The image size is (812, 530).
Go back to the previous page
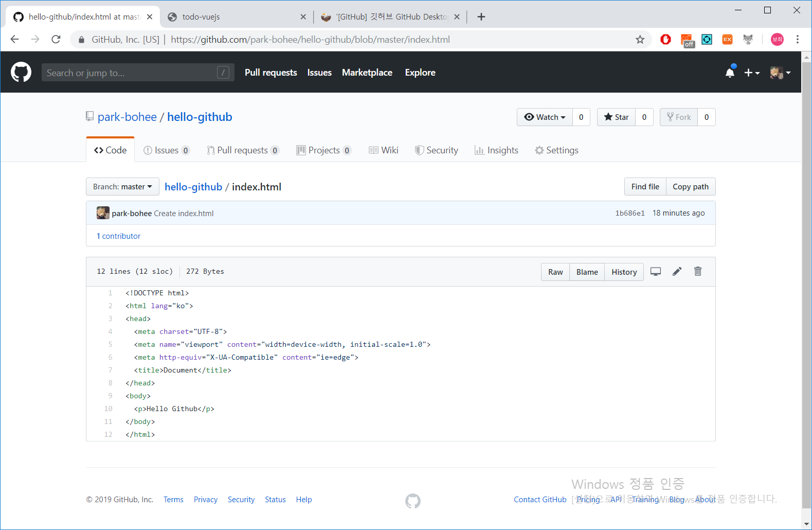click(15, 40)
